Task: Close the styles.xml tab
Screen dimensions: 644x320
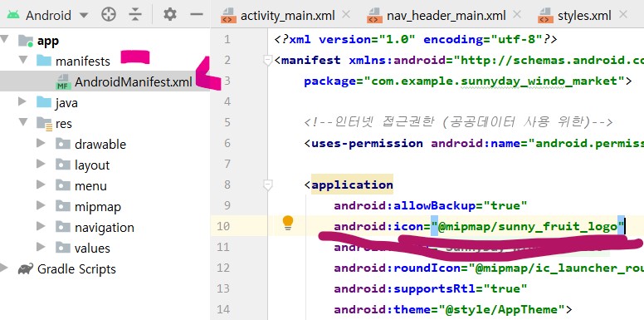Action: pyautogui.click(x=623, y=15)
